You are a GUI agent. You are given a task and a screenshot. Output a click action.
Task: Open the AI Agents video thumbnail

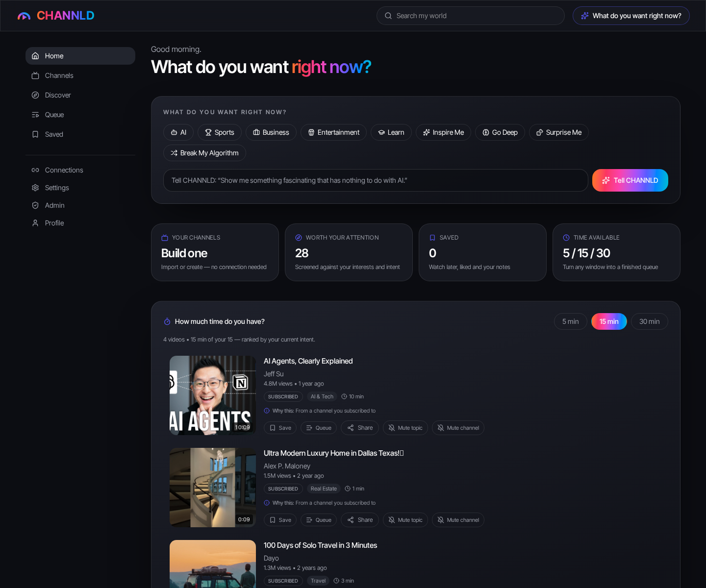click(x=213, y=395)
